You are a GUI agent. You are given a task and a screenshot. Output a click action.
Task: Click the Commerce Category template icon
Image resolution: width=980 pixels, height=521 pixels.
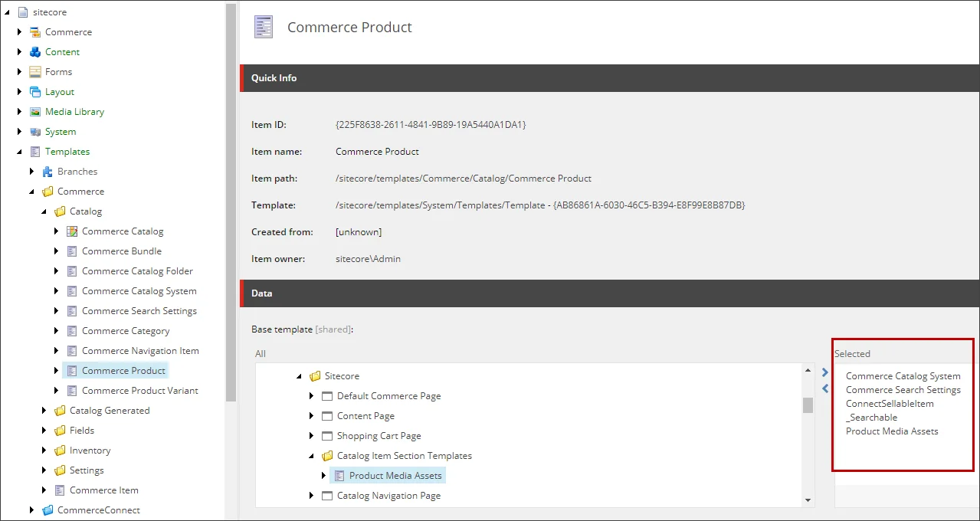click(x=72, y=331)
